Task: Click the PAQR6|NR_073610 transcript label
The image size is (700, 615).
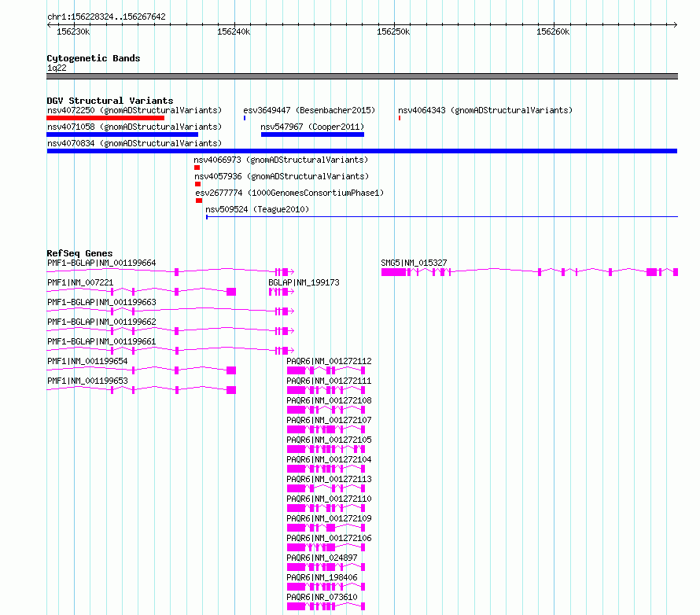Action: tap(322, 597)
